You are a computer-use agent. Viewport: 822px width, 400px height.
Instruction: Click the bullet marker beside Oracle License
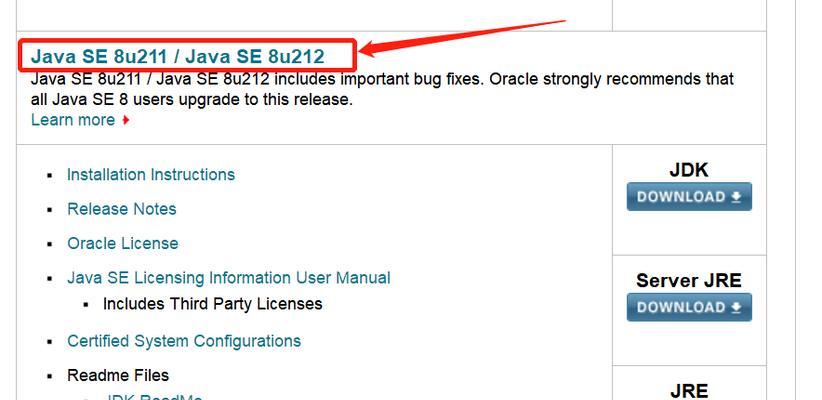tap(50, 244)
